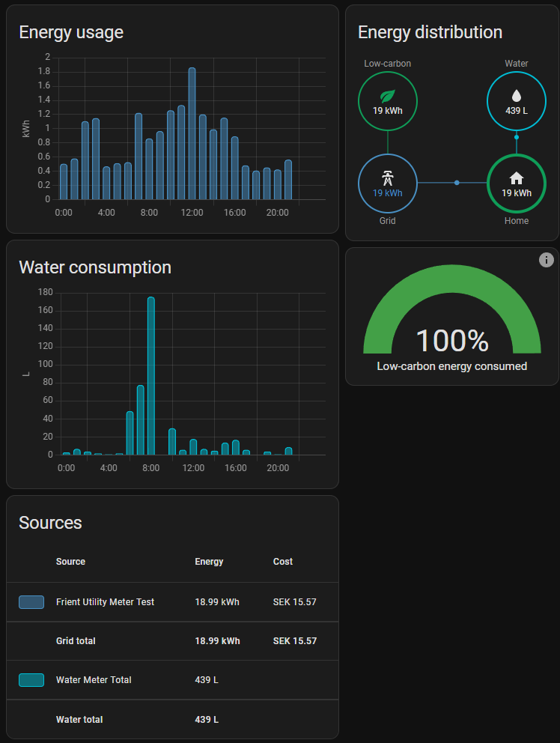Open the Energy usage card title
Image resolution: width=560 pixels, height=743 pixels.
(71, 32)
